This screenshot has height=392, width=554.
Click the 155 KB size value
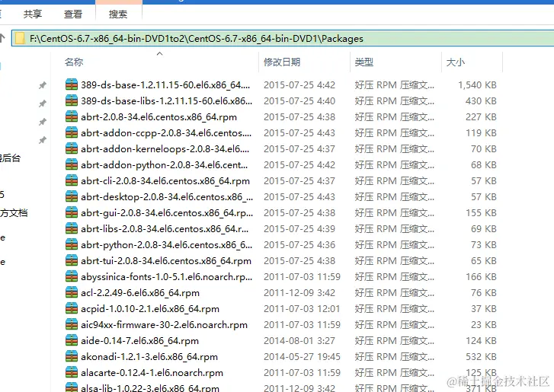(481, 213)
